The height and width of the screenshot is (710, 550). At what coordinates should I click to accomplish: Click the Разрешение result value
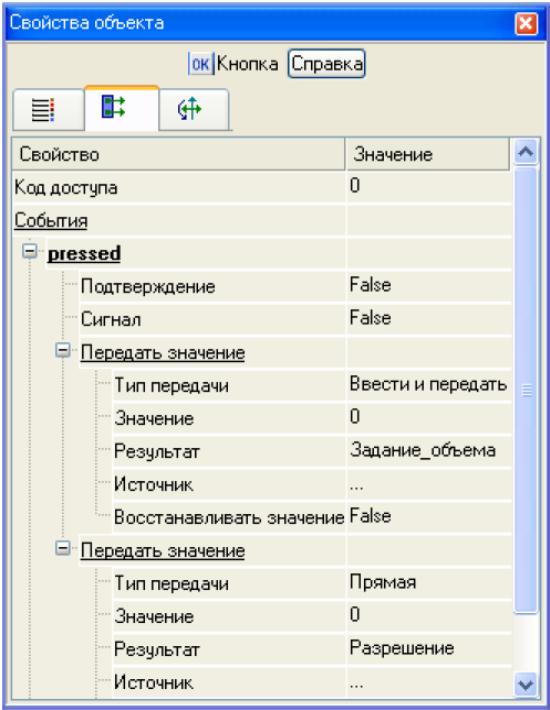click(402, 648)
